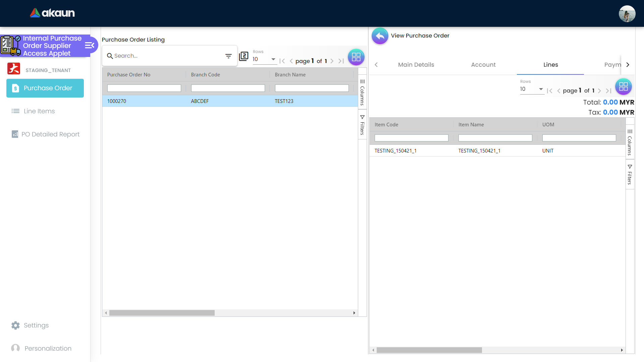Toggle the Columns panel in Lines grid
Image resolution: width=644 pixels, height=362 pixels.
[630, 142]
